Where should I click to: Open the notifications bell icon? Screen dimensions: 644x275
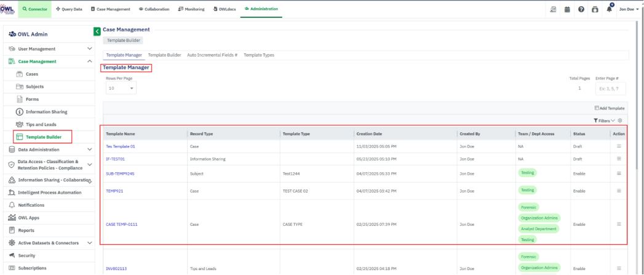tap(608, 9)
